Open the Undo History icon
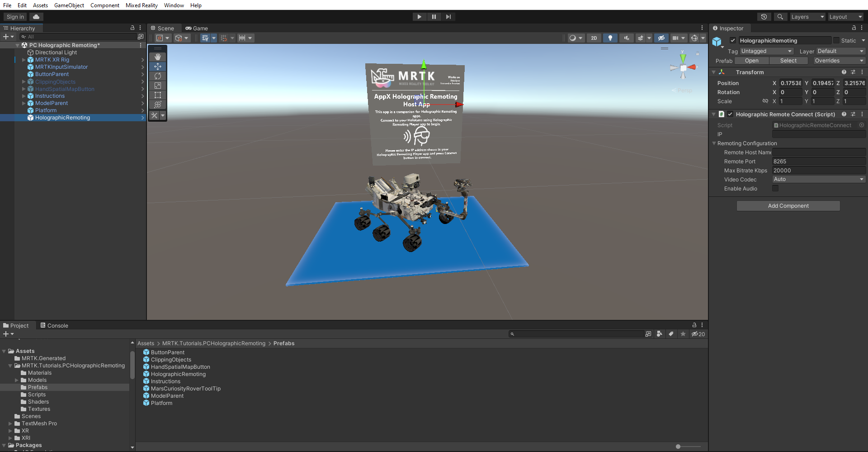 pyautogui.click(x=764, y=16)
